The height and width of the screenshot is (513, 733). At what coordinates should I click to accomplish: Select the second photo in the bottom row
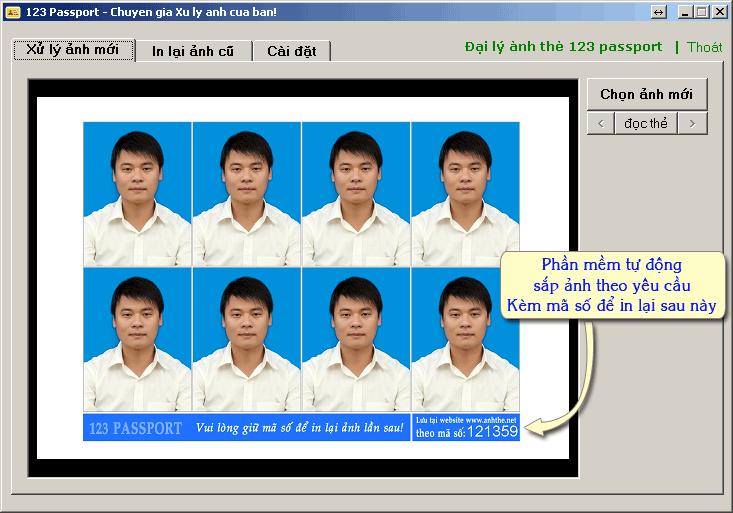click(246, 340)
